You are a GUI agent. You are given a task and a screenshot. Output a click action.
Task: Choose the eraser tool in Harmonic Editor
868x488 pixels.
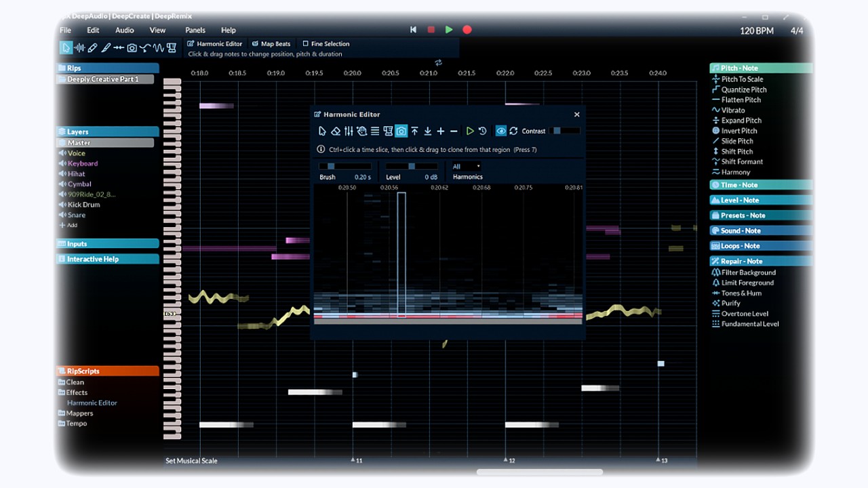[x=335, y=131]
